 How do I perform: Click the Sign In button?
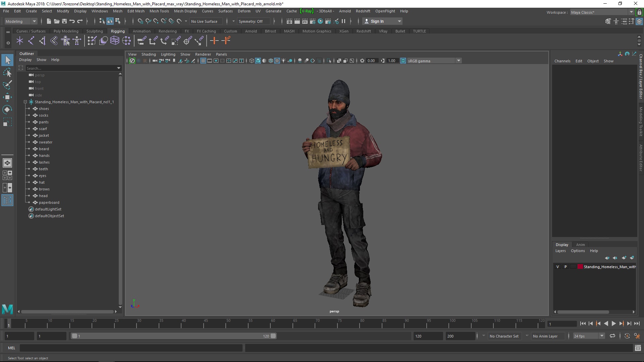(x=377, y=21)
